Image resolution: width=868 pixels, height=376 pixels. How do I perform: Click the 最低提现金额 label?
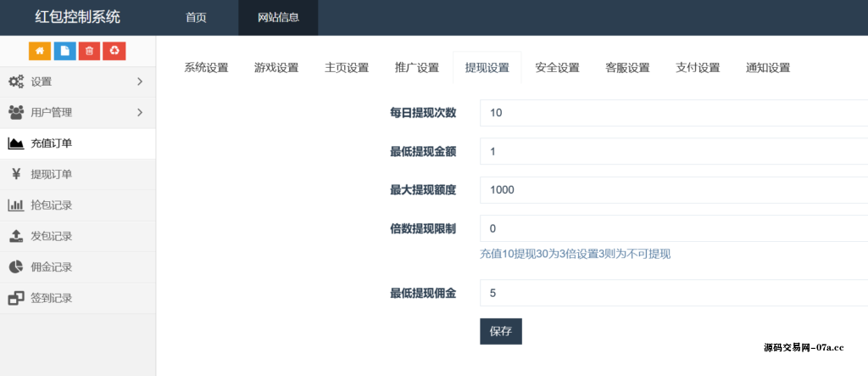tap(423, 151)
